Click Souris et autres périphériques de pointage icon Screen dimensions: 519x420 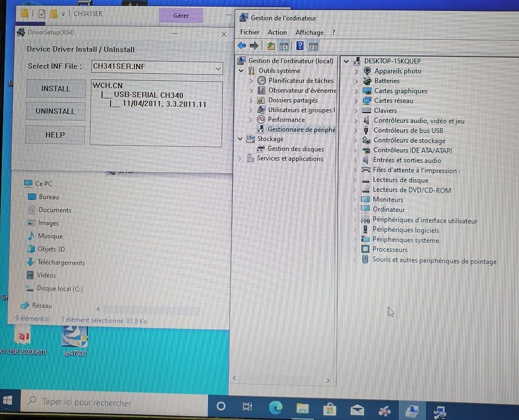(365, 259)
